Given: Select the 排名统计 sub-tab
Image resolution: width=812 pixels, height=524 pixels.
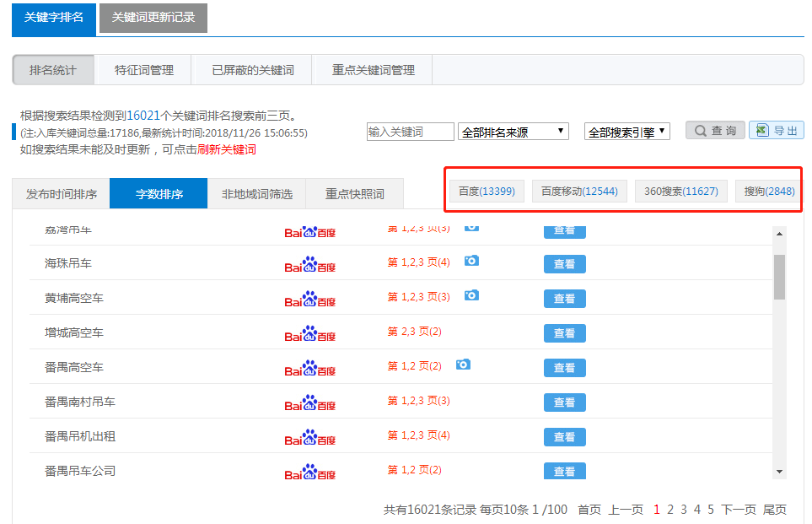Looking at the screenshot, I should click(x=53, y=70).
